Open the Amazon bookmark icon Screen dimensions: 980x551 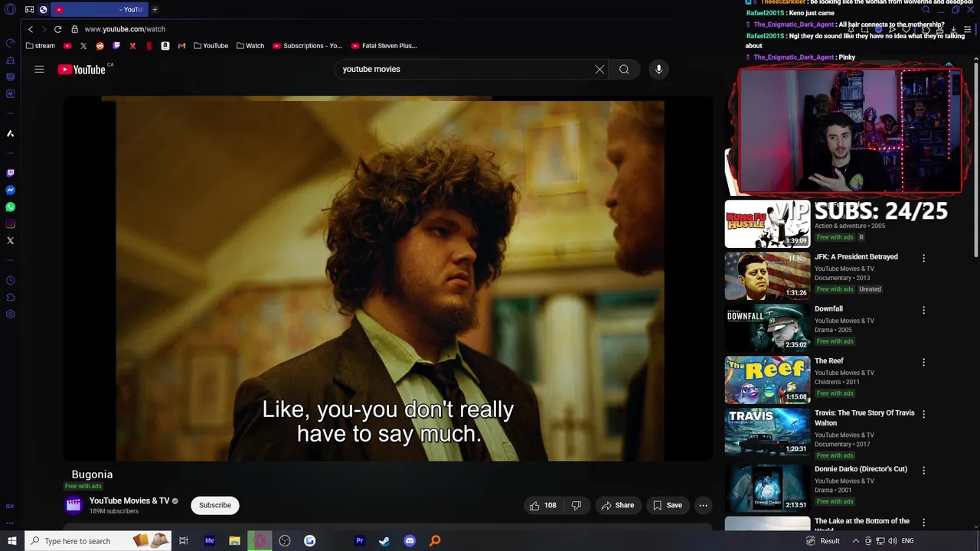pyautogui.click(x=165, y=46)
